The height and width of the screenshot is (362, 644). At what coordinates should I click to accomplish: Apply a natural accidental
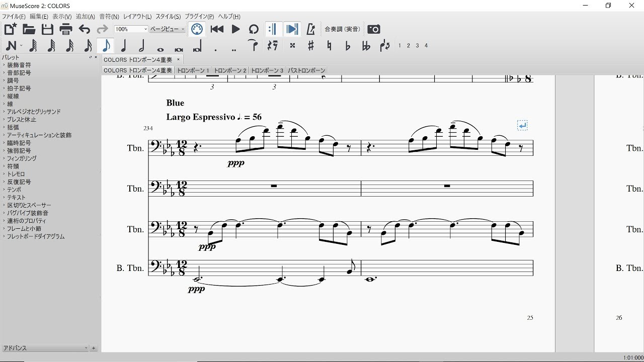pyautogui.click(x=329, y=46)
